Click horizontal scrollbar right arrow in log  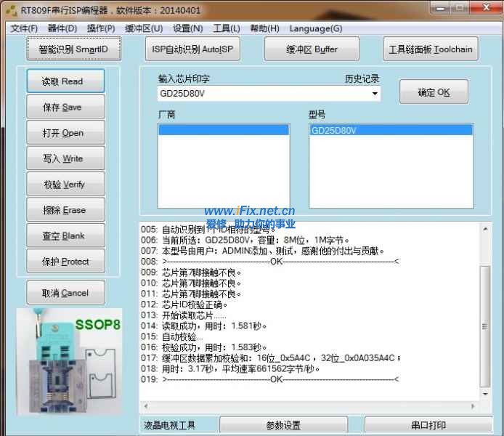coord(473,406)
